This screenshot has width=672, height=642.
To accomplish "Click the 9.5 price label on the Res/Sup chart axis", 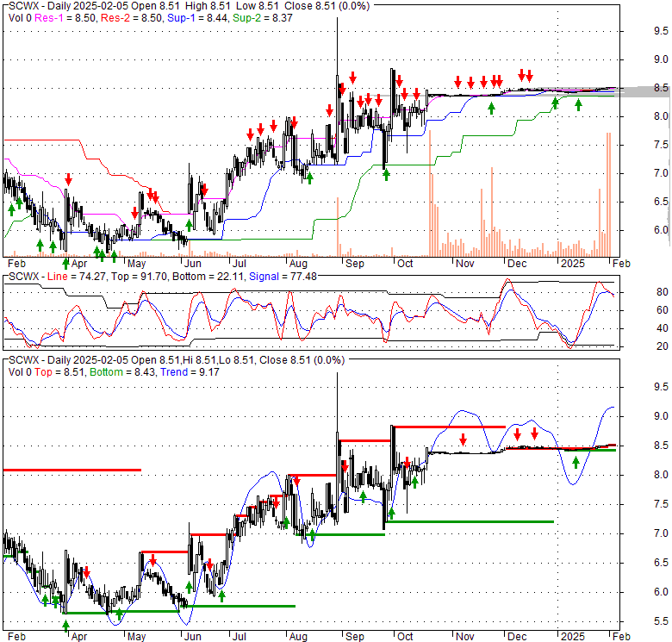I will click(x=661, y=31).
